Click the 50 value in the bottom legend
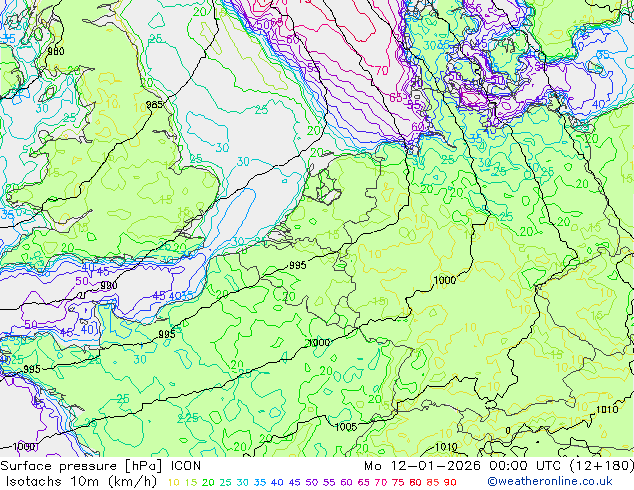Image resolution: width=634 pixels, height=490 pixels. 312,482
